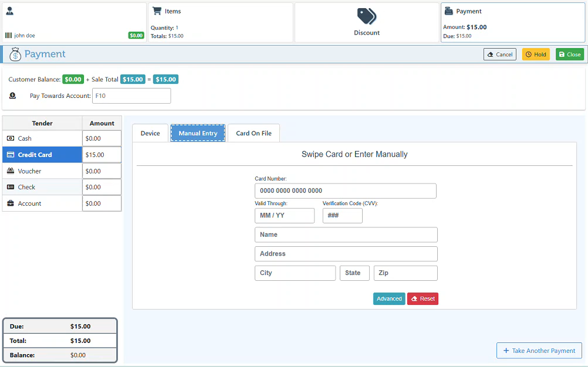Select the Credit Card tender
Screen dimensions: 588x367
[42, 155]
